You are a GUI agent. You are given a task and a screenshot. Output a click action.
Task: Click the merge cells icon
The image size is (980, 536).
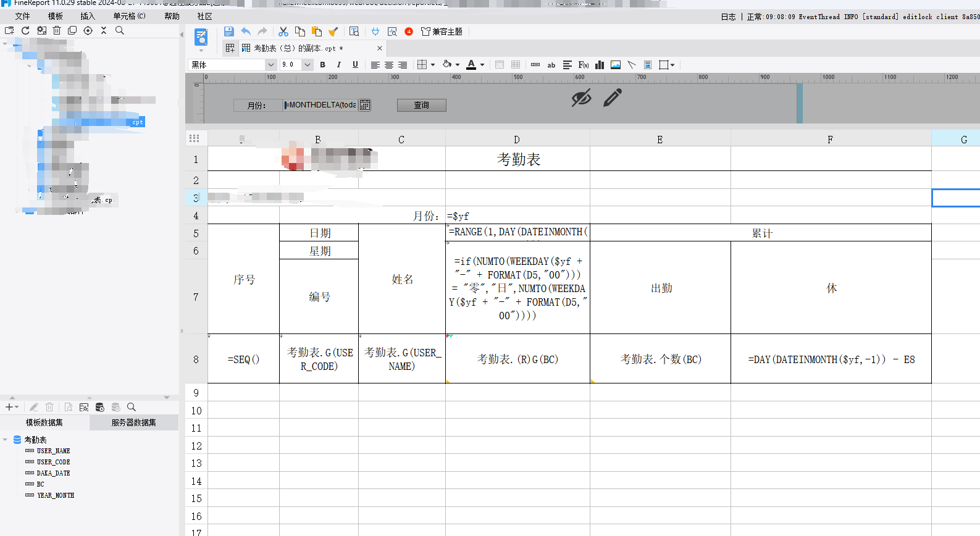(x=500, y=65)
